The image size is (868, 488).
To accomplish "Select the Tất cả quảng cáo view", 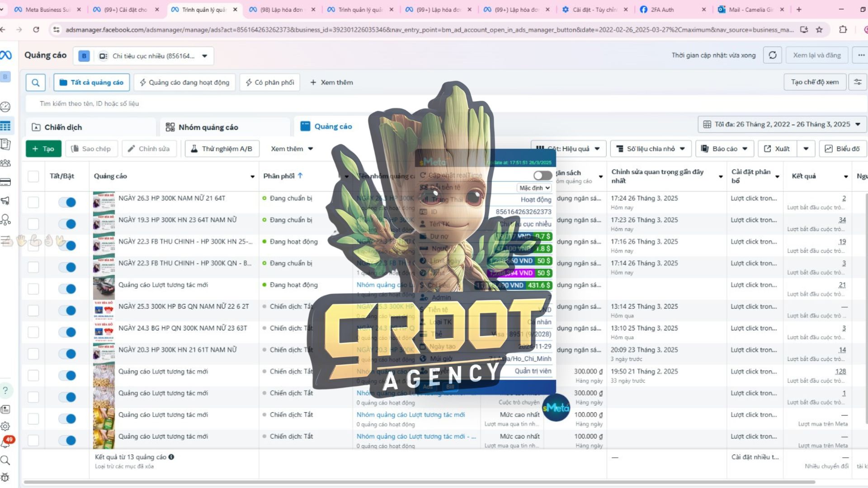I will pos(92,82).
